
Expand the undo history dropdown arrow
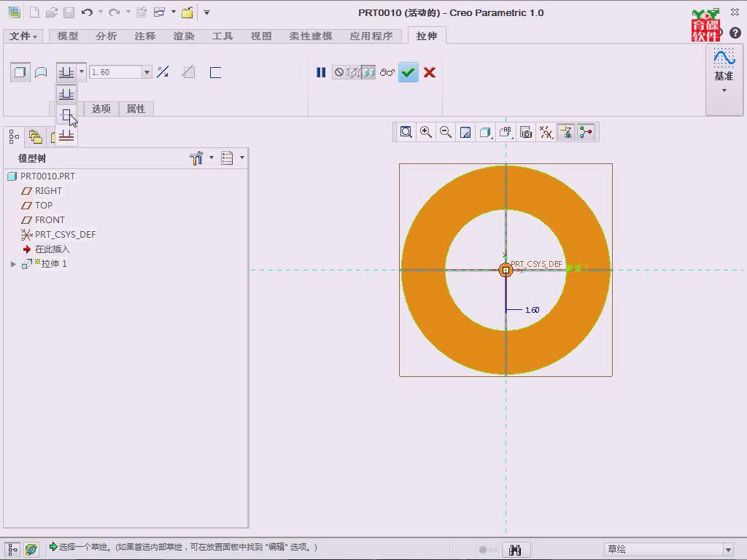(101, 12)
